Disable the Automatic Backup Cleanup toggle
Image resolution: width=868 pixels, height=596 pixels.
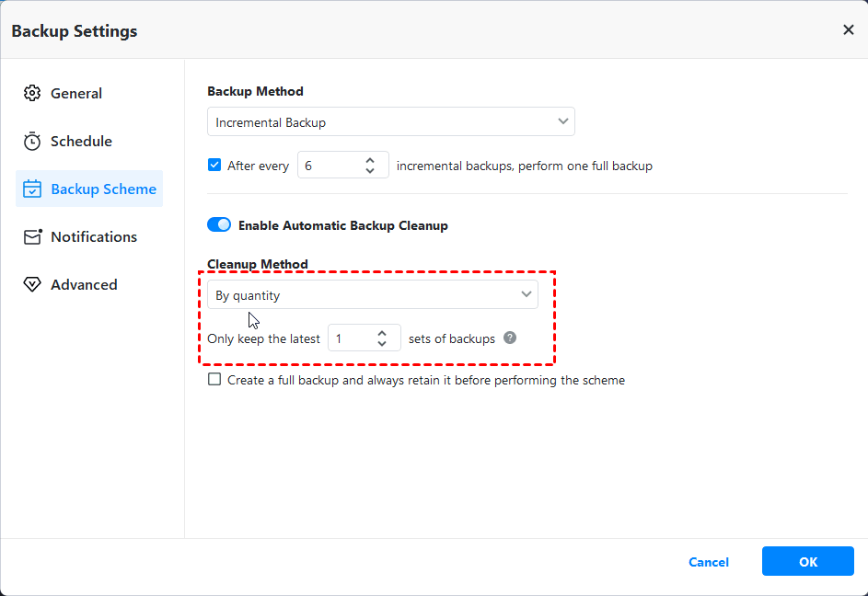pyautogui.click(x=219, y=224)
